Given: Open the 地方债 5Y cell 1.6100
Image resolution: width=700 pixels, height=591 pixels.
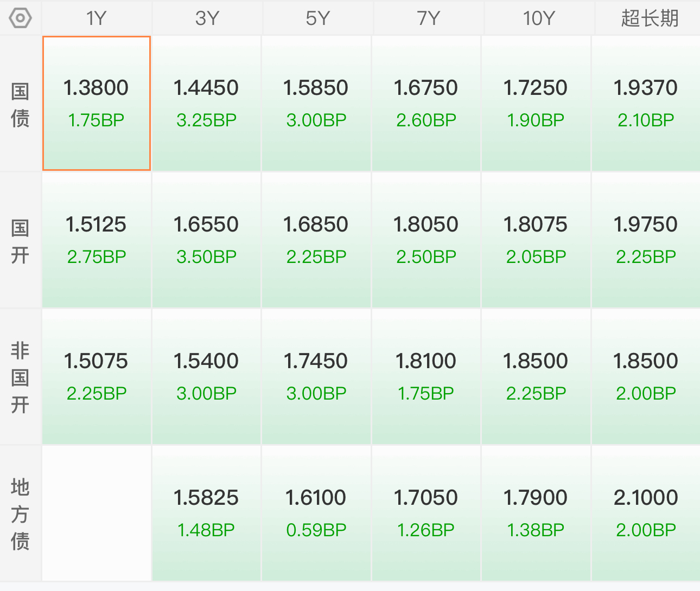Looking at the screenshot, I should tap(316, 513).
